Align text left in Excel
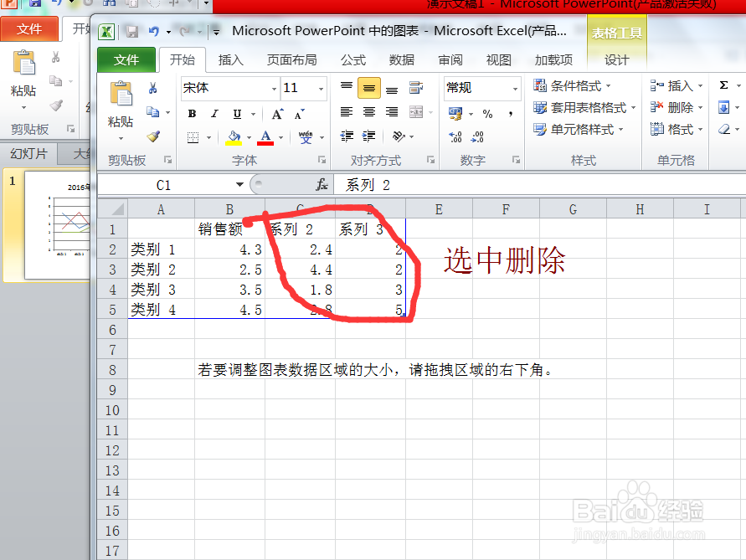 coord(347,112)
